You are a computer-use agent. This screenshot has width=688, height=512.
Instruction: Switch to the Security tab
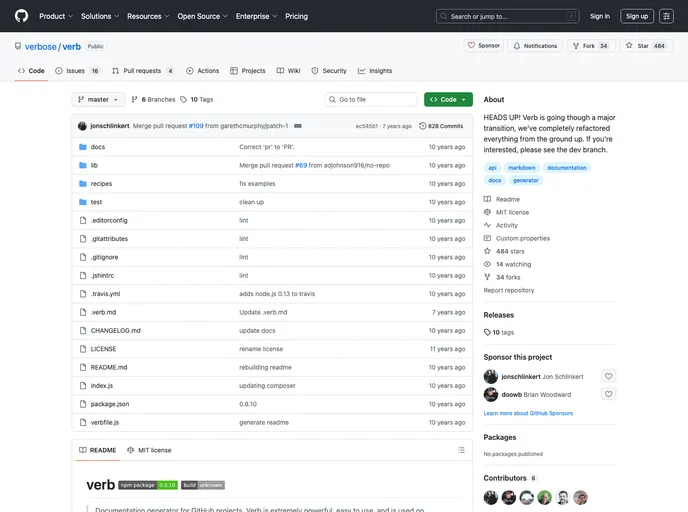(x=329, y=71)
